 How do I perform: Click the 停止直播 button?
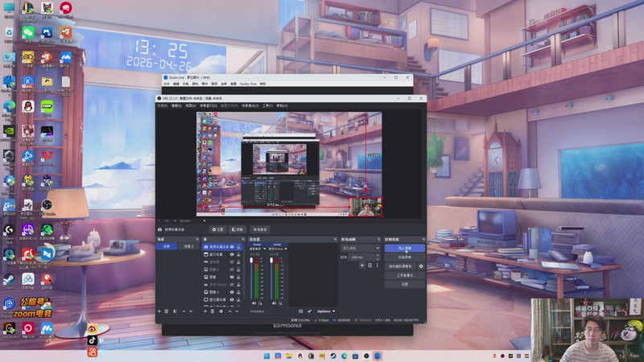(405, 249)
